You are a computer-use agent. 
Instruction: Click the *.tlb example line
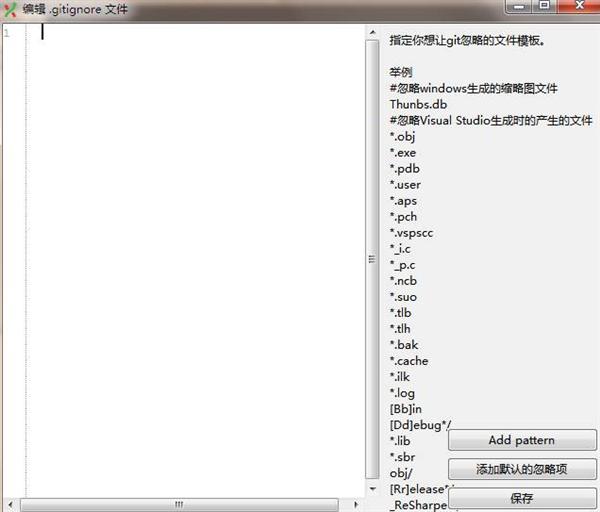pyautogui.click(x=400, y=313)
